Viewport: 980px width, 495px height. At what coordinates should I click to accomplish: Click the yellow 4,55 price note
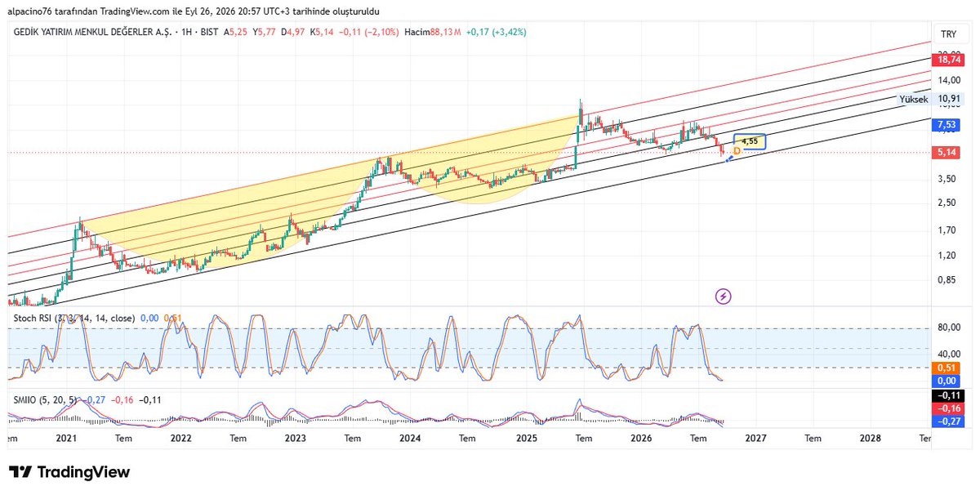[750, 141]
